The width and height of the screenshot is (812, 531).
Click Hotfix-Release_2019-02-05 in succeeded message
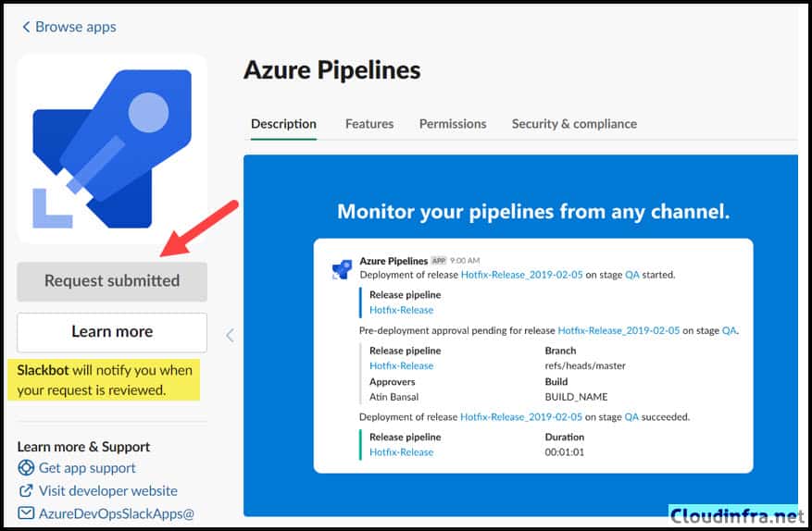point(521,416)
